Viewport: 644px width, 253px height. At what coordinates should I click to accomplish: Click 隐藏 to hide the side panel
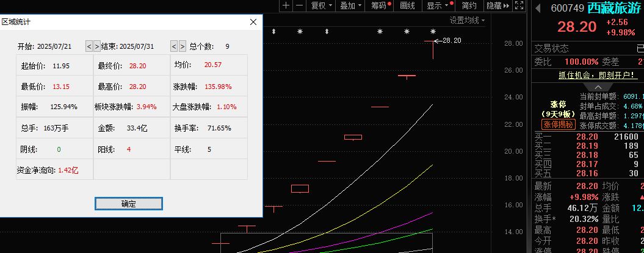coord(496,5)
